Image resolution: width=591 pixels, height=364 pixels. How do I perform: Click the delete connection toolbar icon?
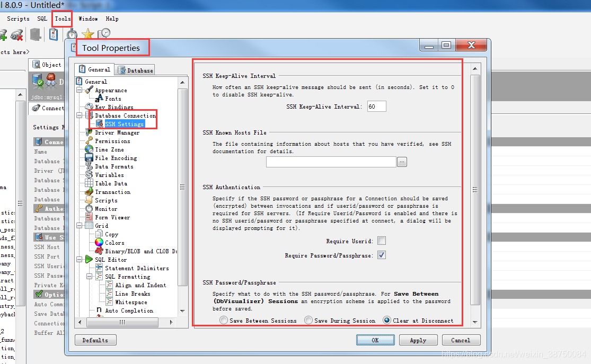[17, 34]
